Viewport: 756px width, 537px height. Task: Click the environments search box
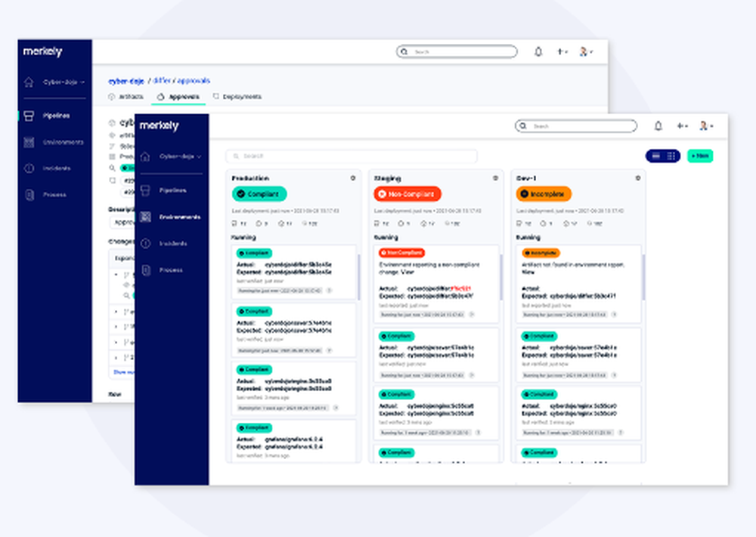click(x=352, y=157)
